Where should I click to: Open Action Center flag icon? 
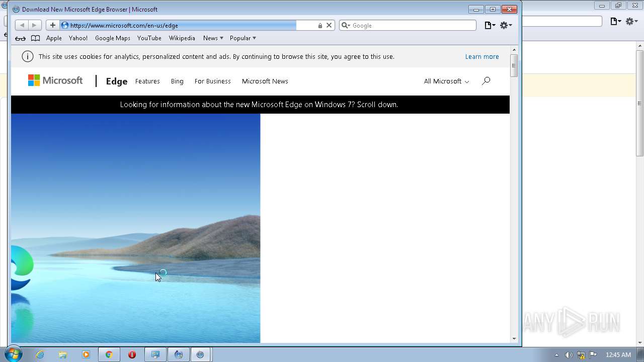593,355
